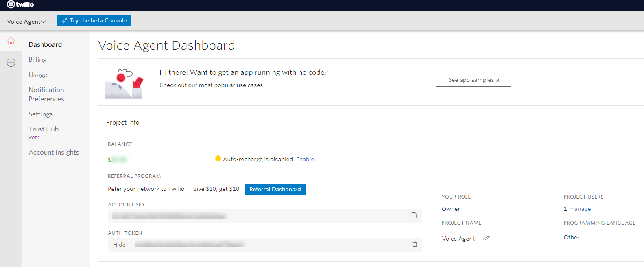
Task: Hide the auth token
Action: [x=119, y=245]
